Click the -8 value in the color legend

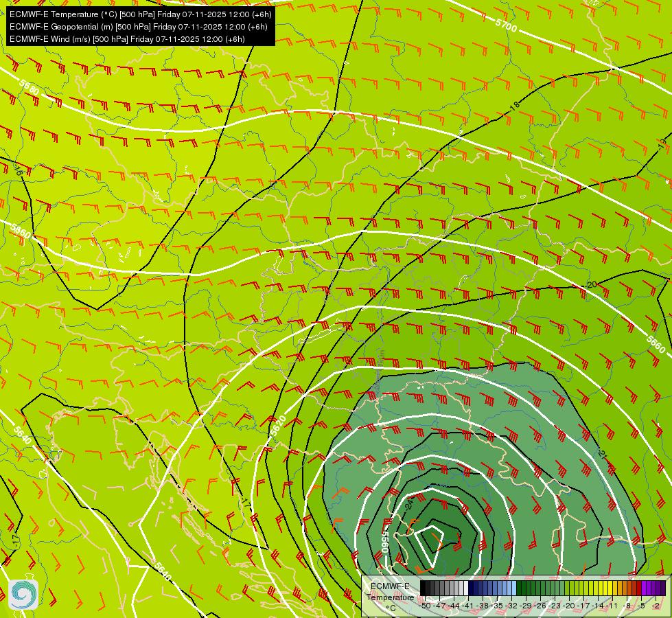click(627, 606)
